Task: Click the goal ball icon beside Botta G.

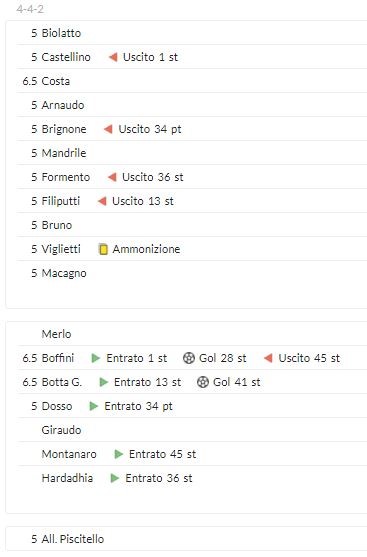Action: (203, 382)
